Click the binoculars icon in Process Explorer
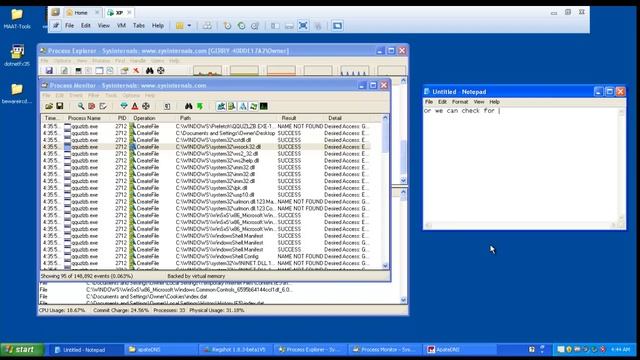Image resolution: width=640 pixels, height=360 pixels. (x=149, y=71)
